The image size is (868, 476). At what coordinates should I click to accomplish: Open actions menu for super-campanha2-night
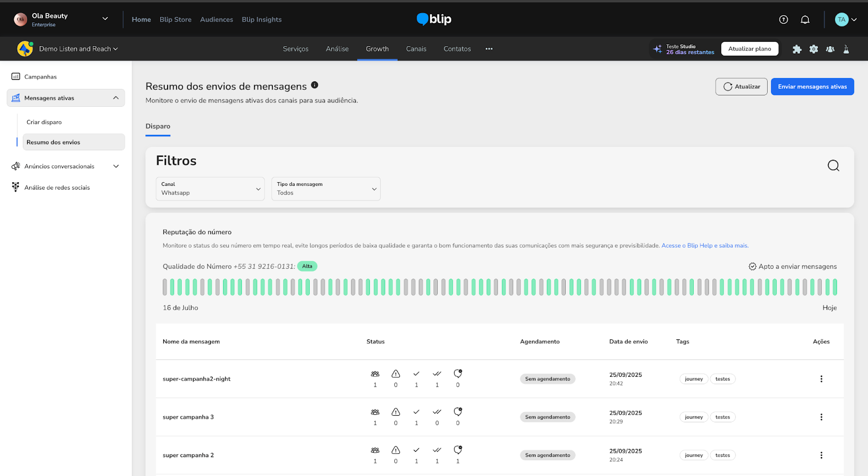point(821,379)
